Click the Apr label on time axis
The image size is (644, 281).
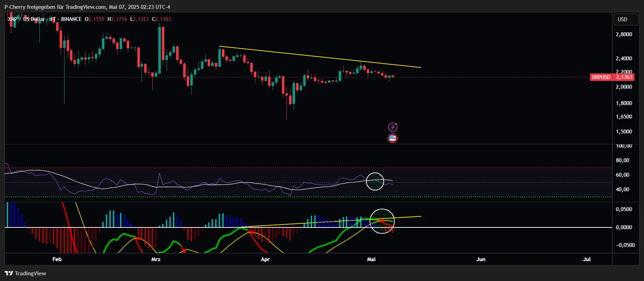[x=265, y=259]
